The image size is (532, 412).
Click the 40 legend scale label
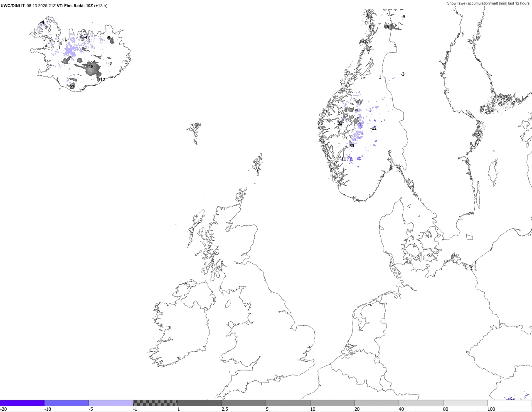pos(401,409)
